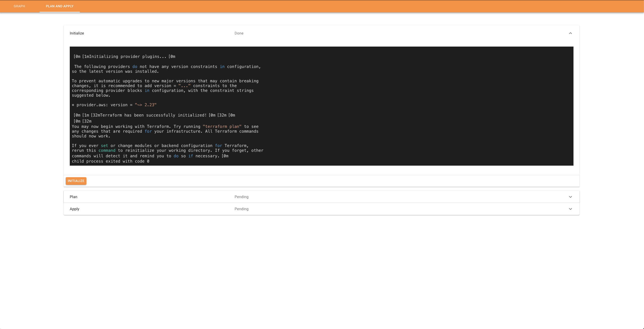Screen dimensions: 644x329
Task: Click the Initialize panel title
Action: click(x=77, y=33)
